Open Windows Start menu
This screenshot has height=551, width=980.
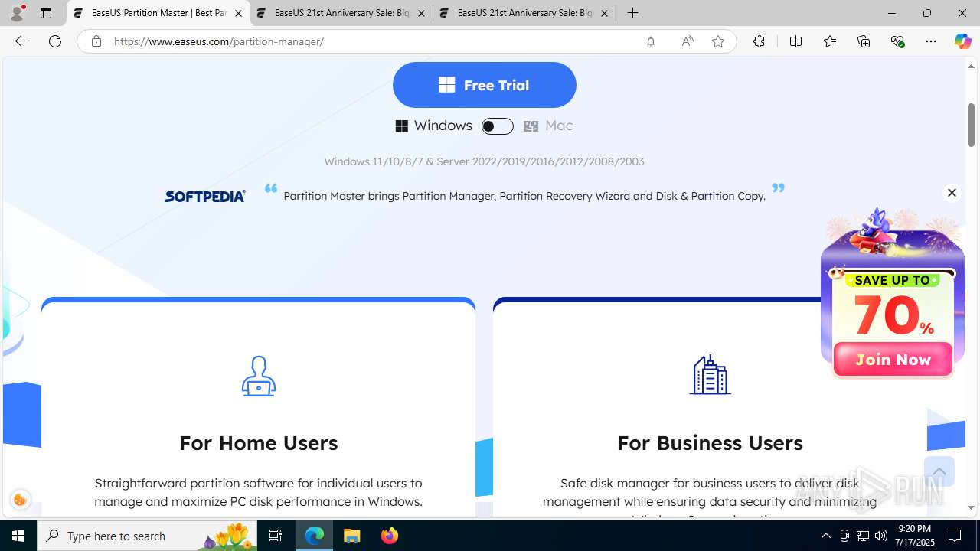click(x=18, y=536)
